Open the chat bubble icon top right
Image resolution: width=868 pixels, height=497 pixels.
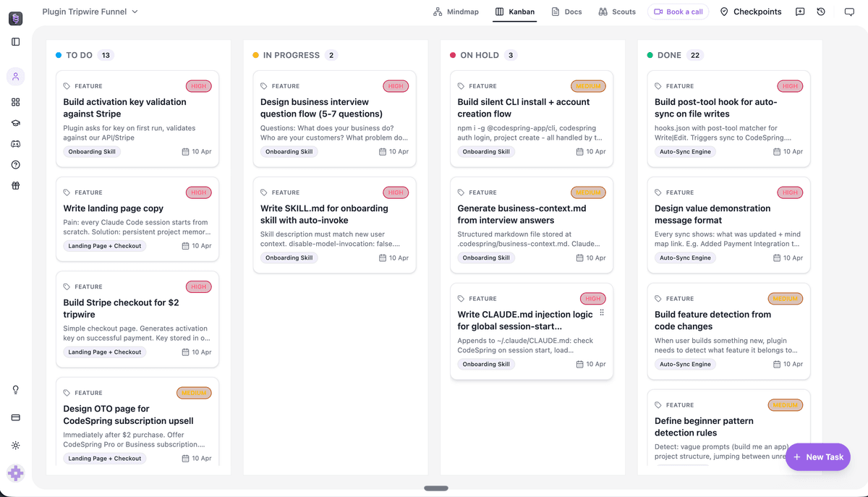[851, 12]
